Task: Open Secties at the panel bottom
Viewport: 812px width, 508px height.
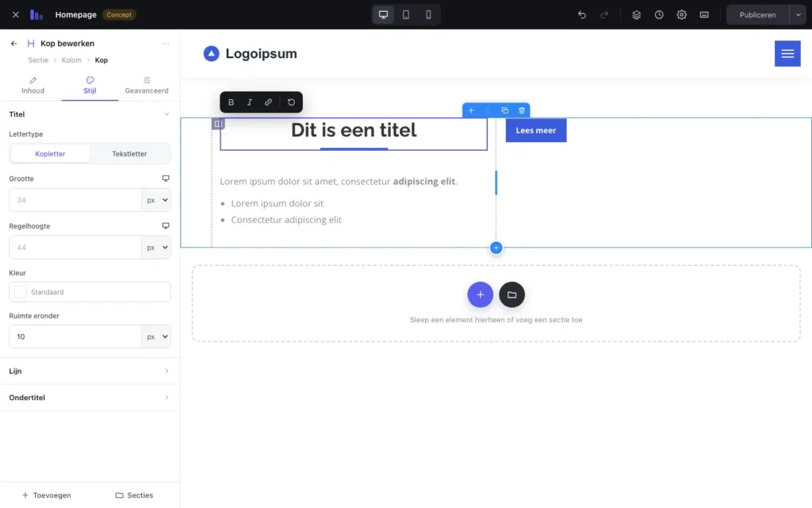Action: tap(134, 495)
